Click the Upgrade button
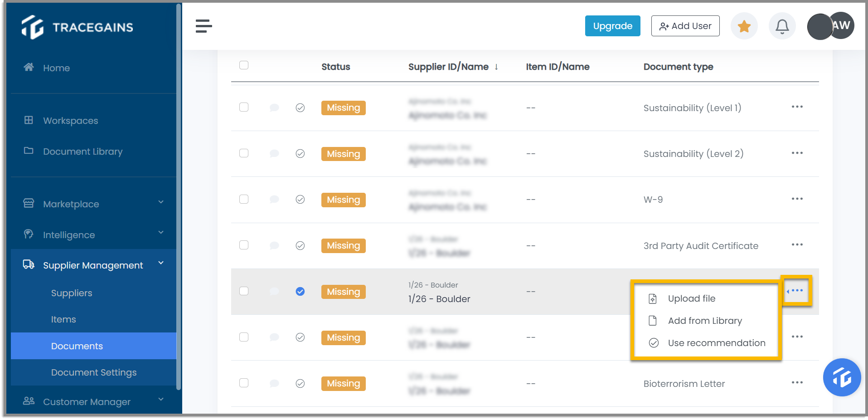This screenshot has width=868, height=420. [x=612, y=26]
